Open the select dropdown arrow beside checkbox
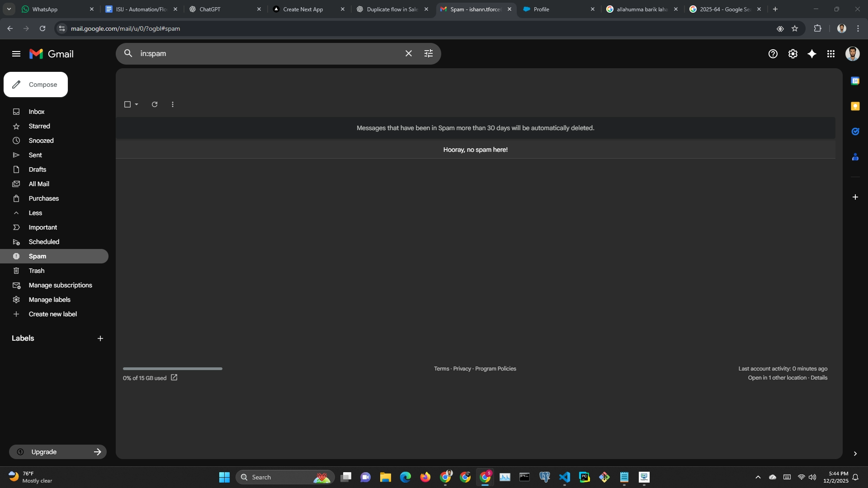The height and width of the screenshot is (488, 868). pos(137,104)
